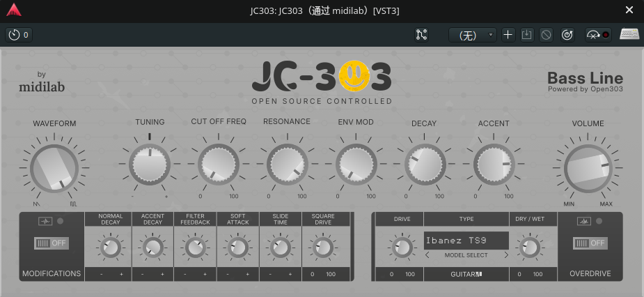Click the DECAY knob
644x297 pixels.
(425, 164)
